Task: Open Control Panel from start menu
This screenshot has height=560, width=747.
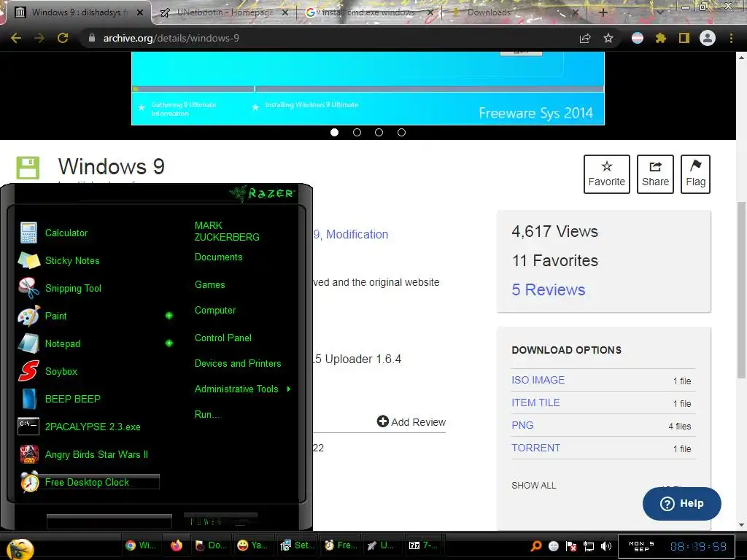Action: (223, 338)
